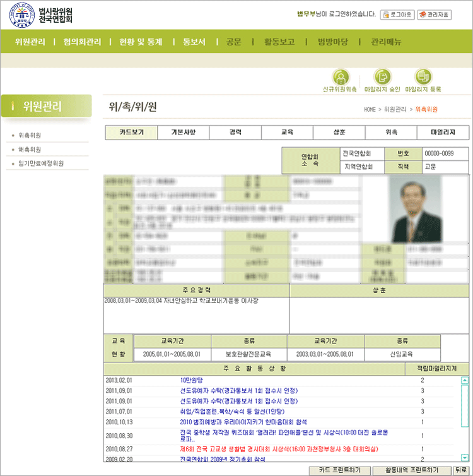Click the 법사랑위원 전국연합회 logo

click(42, 15)
